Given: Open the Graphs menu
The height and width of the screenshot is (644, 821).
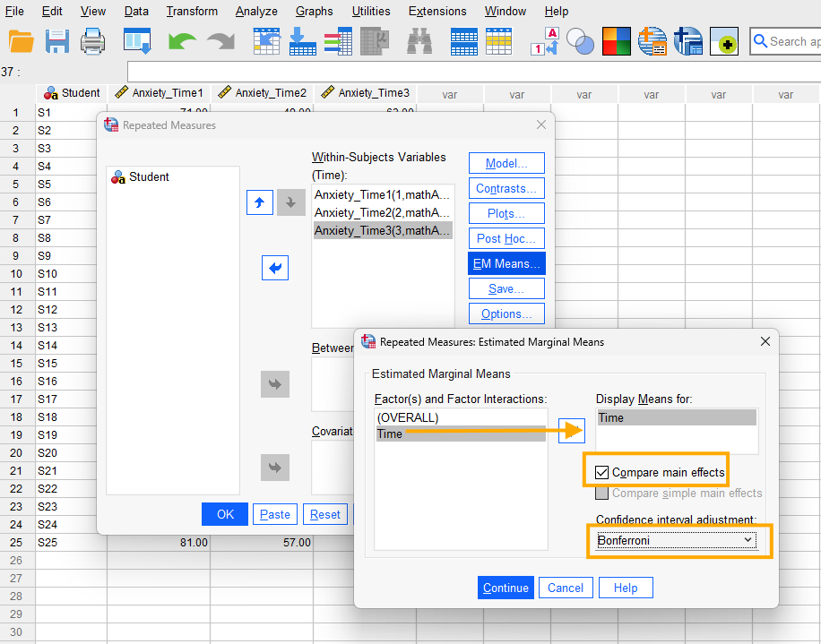Looking at the screenshot, I should 314,12.
